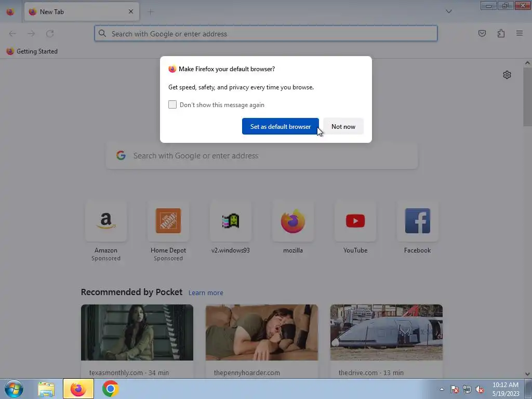Click the Google G logo in search box
The height and width of the screenshot is (399, 532).
[x=121, y=155]
